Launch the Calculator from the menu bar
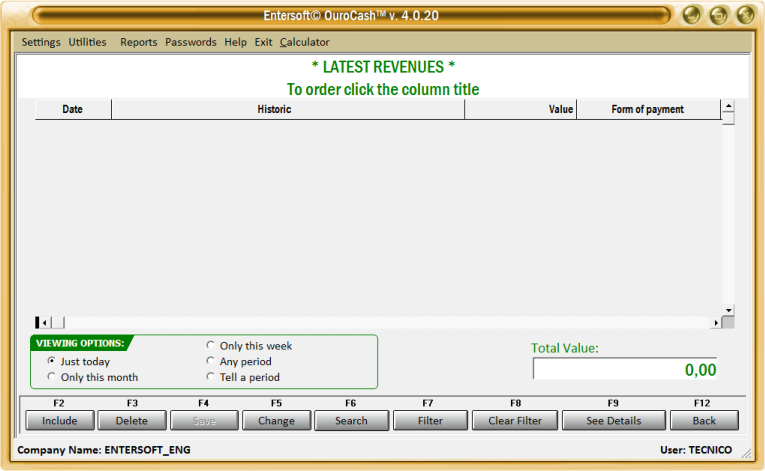765x471 pixels. pyautogui.click(x=304, y=42)
